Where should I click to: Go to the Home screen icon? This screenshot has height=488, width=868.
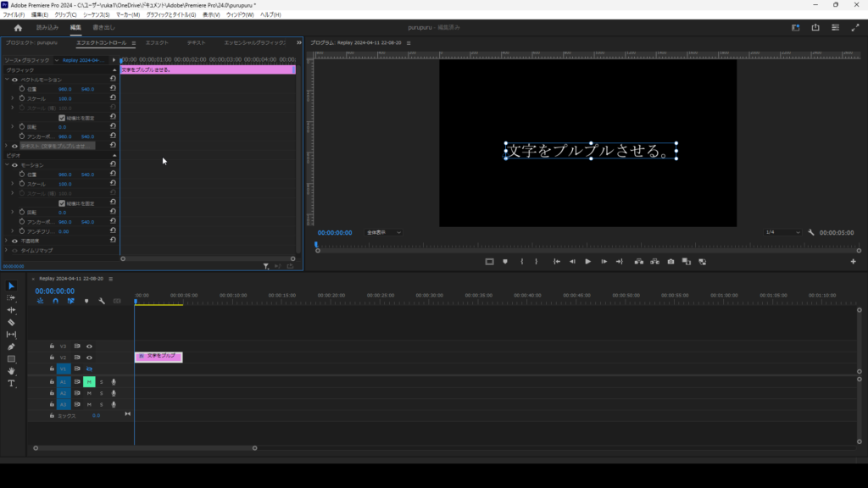point(18,27)
